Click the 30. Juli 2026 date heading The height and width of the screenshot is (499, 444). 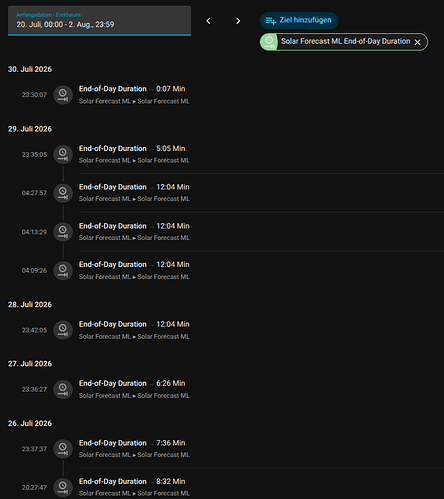(x=30, y=69)
